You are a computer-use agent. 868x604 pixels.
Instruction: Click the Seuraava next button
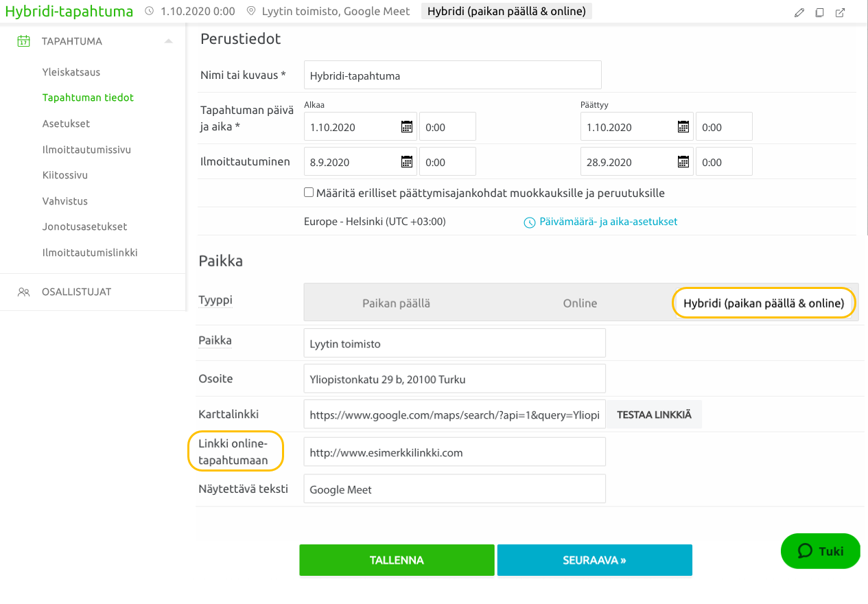pos(594,560)
